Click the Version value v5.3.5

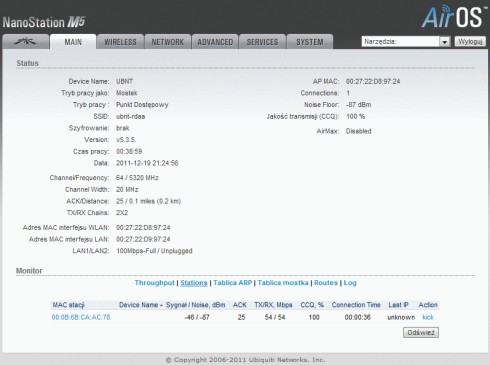(126, 140)
